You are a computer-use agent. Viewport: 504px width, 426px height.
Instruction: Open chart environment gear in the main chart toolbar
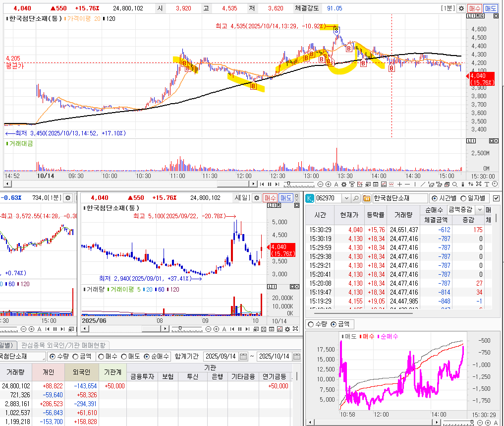click(343, 184)
